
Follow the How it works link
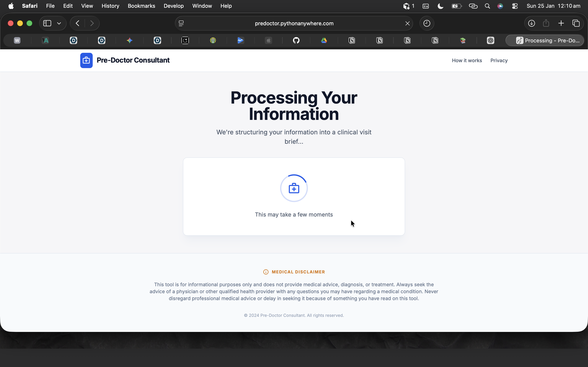[467, 60]
